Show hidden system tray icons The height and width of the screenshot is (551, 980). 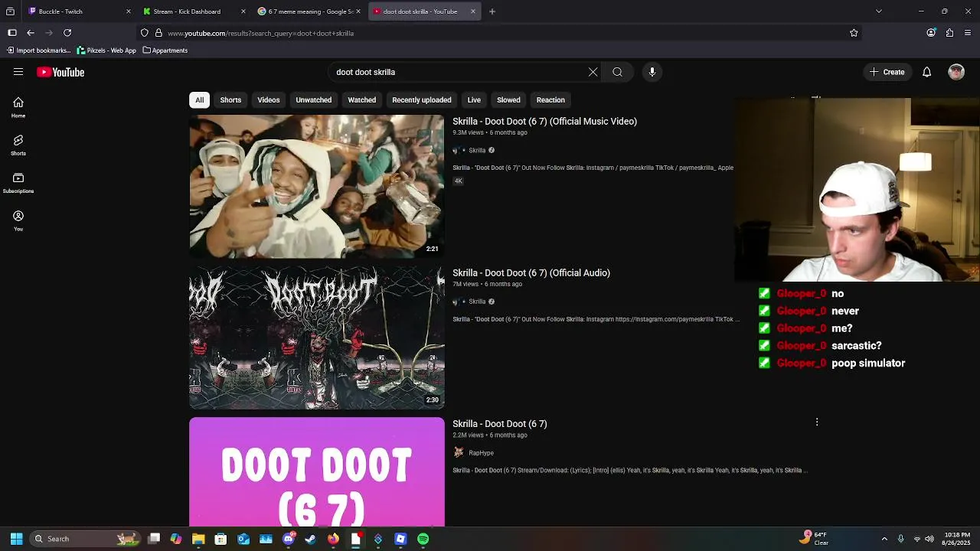884,539
